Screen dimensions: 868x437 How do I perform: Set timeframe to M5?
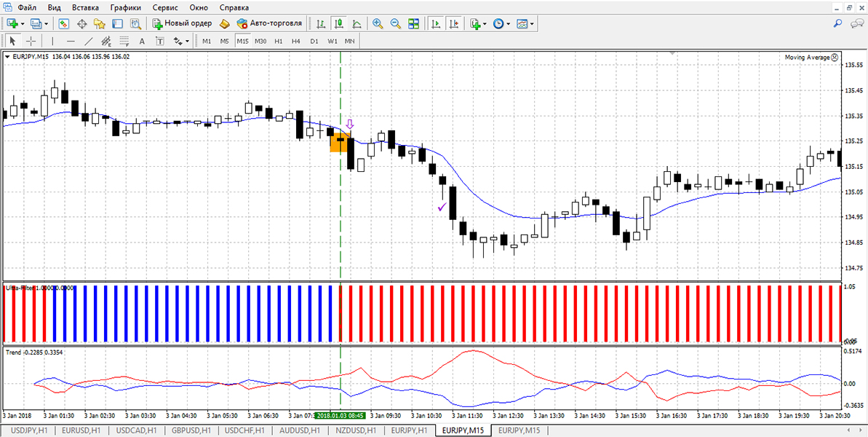(224, 41)
